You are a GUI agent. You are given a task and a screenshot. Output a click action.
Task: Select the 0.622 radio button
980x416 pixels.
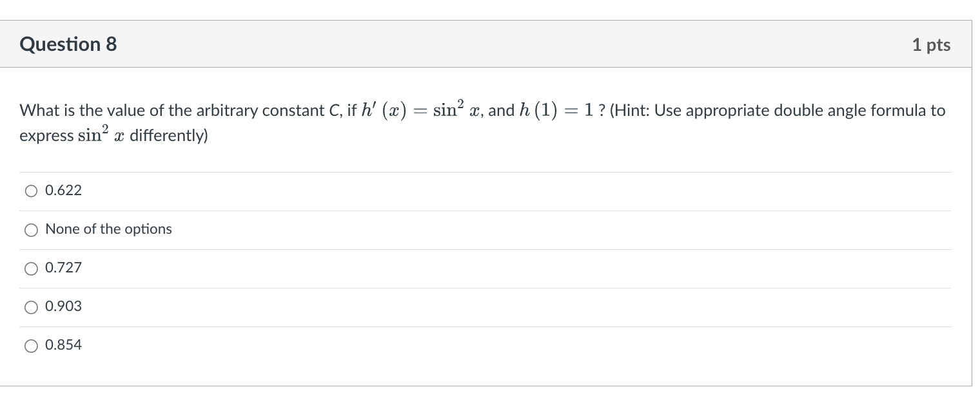coord(31,191)
